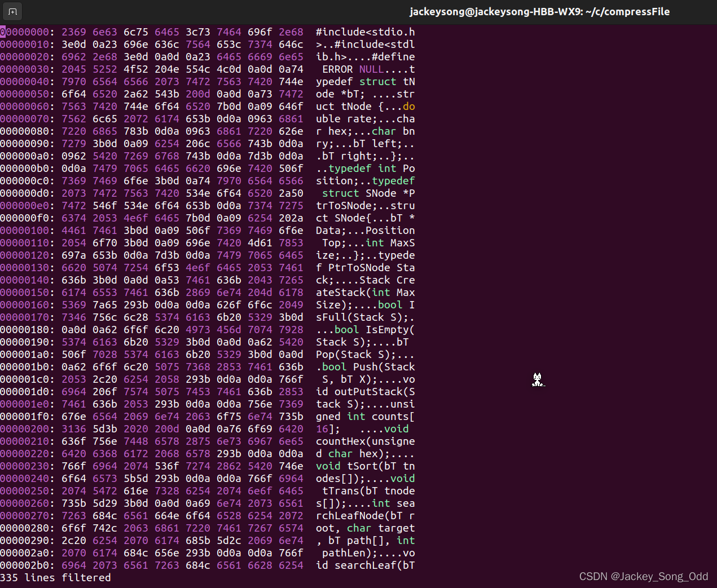The height and width of the screenshot is (588, 717).
Task: Select the struct keyword near typedef struct tN
Action: click(378, 81)
